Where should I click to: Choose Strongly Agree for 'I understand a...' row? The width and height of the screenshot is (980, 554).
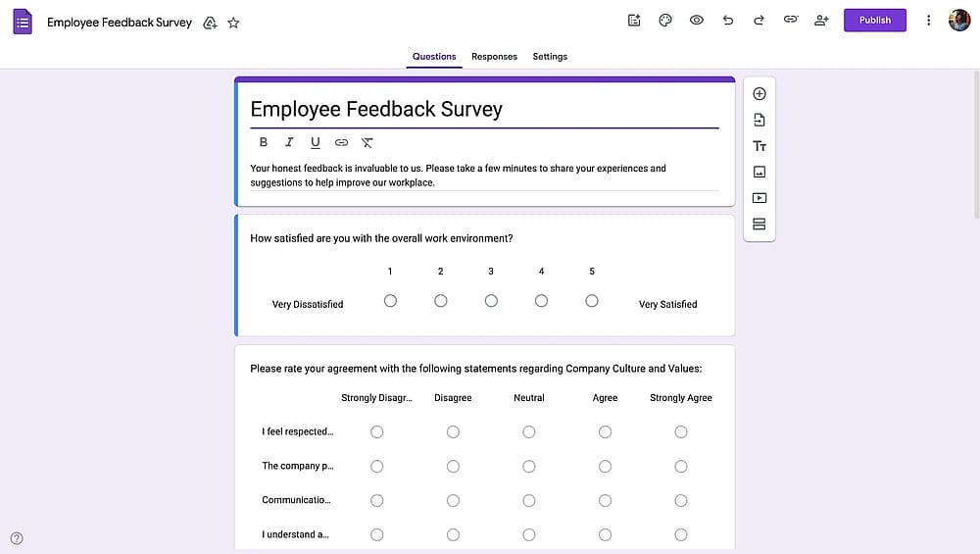click(681, 534)
